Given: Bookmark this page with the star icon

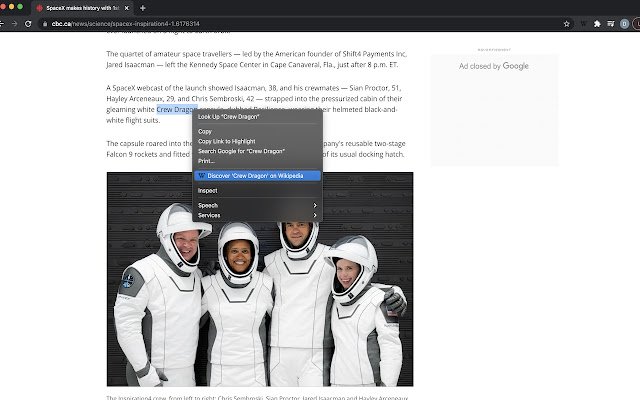Looking at the screenshot, I should pos(567,24).
